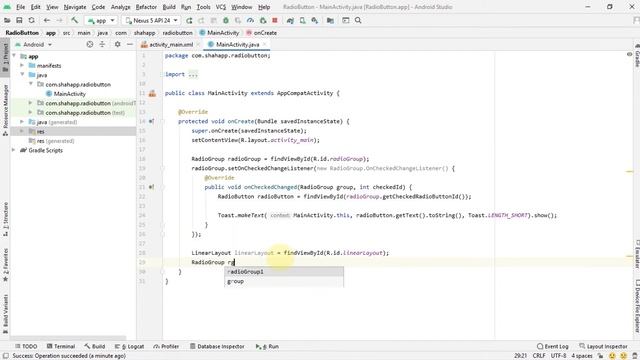This screenshot has width=640, height=360.
Task: Click Collapse All icon in Project panel
Action: [102, 44]
